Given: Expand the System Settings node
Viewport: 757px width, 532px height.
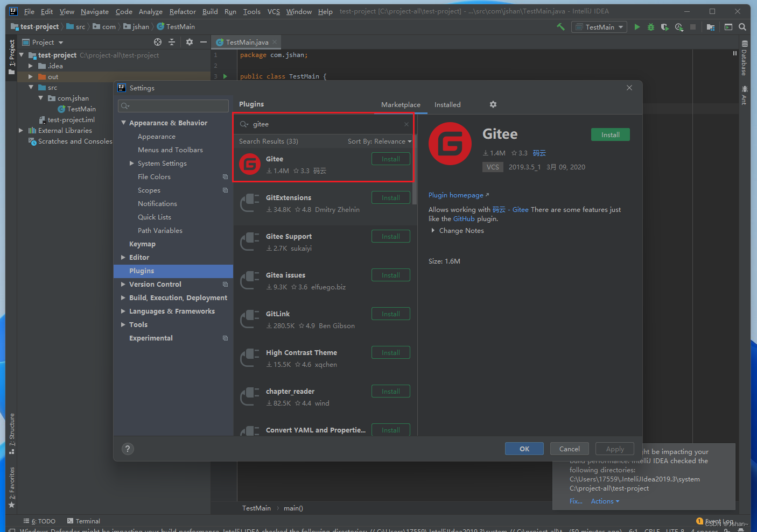Looking at the screenshot, I should [132, 163].
